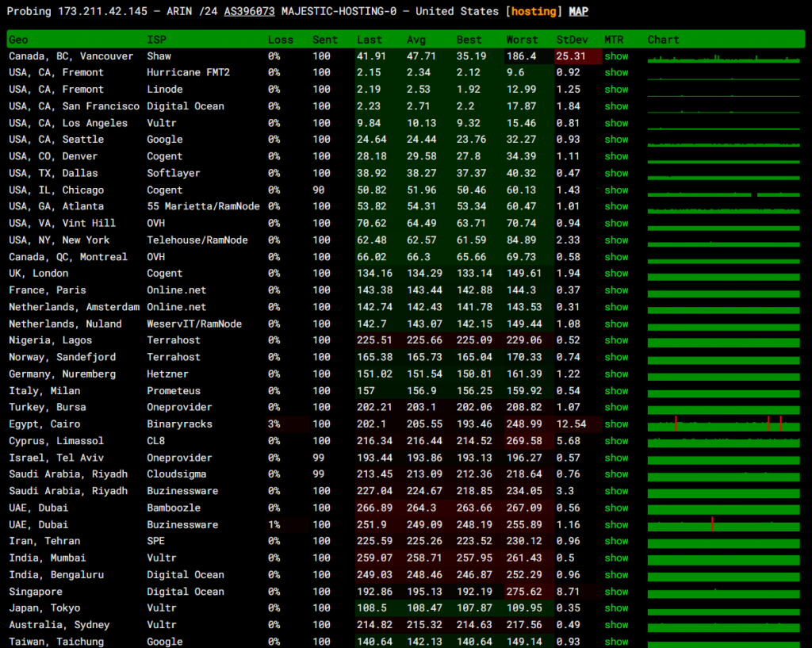Show MTR for Montreal OVH row
The height and width of the screenshot is (648, 812).
click(616, 257)
